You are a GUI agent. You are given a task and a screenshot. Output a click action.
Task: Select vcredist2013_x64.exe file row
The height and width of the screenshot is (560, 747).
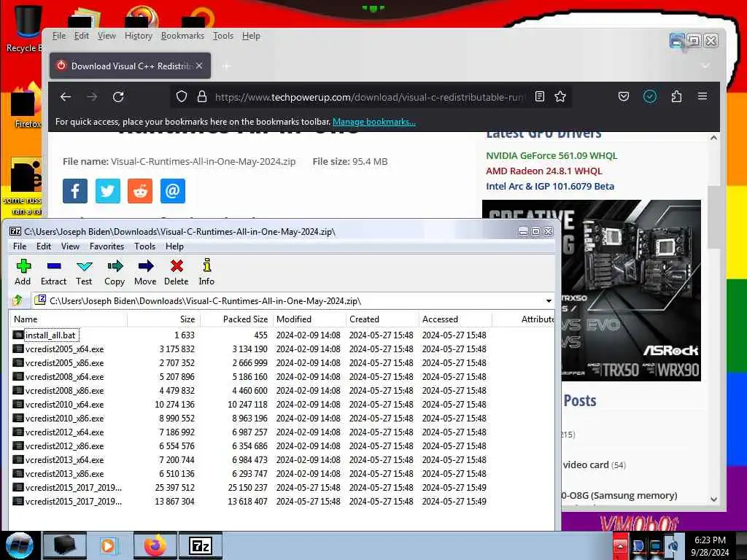(x=282, y=459)
